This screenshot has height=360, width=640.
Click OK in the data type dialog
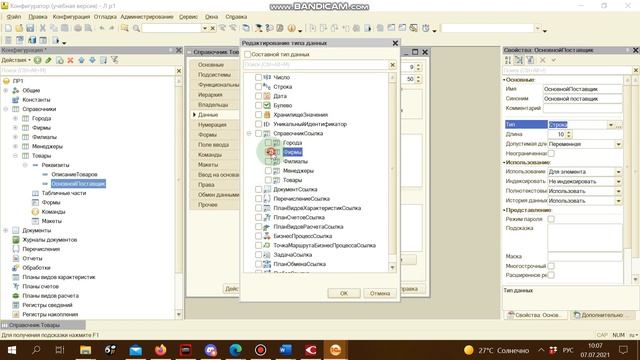(344, 293)
